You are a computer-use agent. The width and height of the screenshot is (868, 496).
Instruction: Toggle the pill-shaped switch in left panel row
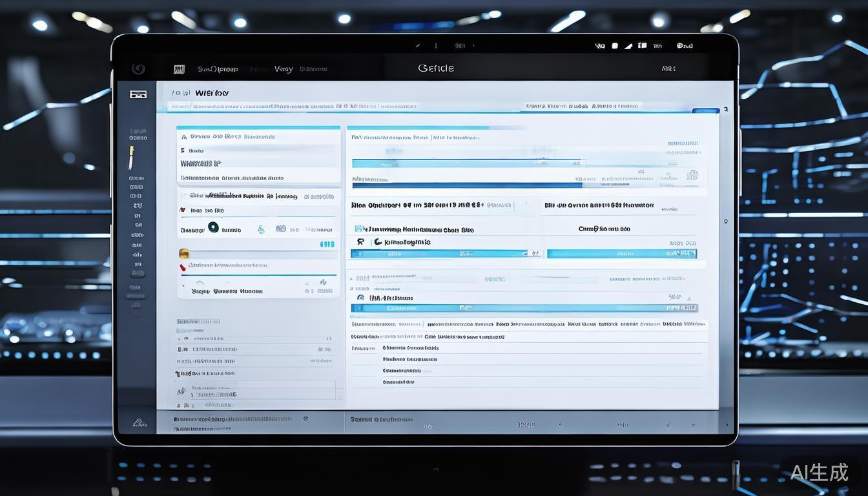coord(281,229)
